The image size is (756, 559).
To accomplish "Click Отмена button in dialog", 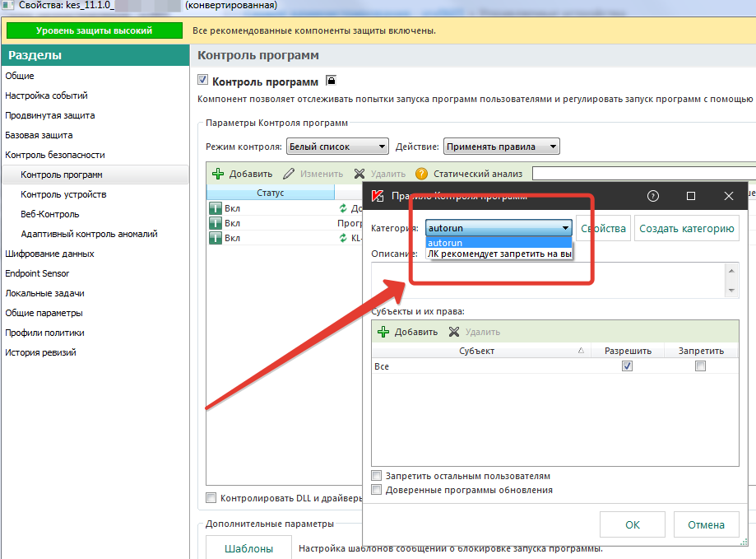I will point(707,524).
